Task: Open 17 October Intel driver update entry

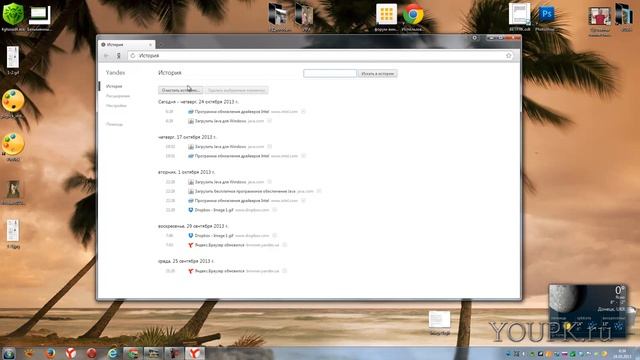Action: click(232, 156)
